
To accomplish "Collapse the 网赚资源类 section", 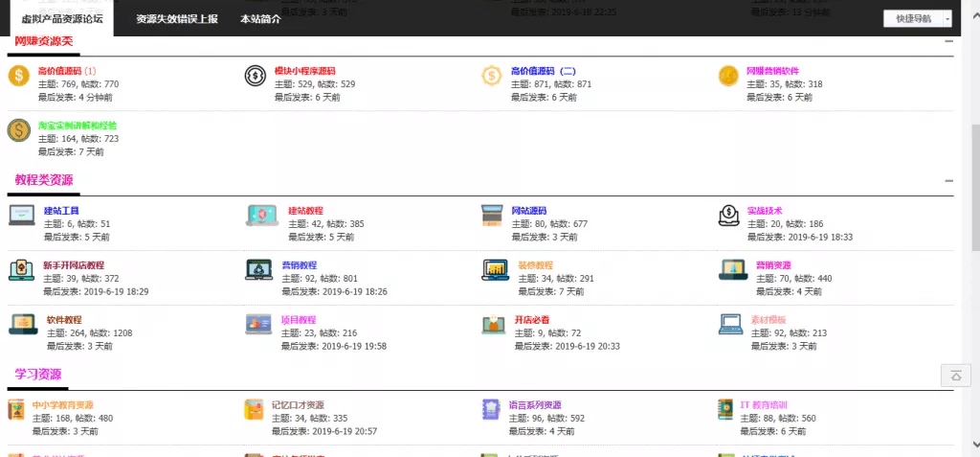I will tap(948, 41).
